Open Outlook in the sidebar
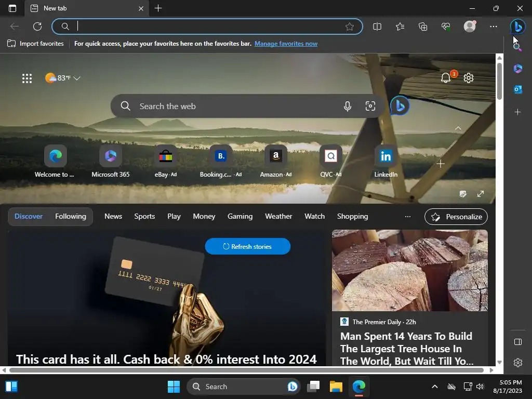532x399 pixels. [518, 89]
